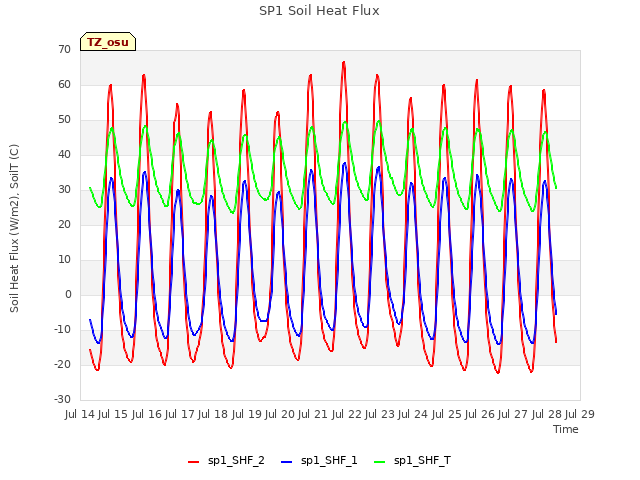Click the Jul 20 x-axis tick label
This screenshot has height=480, width=640.
(x=280, y=414)
